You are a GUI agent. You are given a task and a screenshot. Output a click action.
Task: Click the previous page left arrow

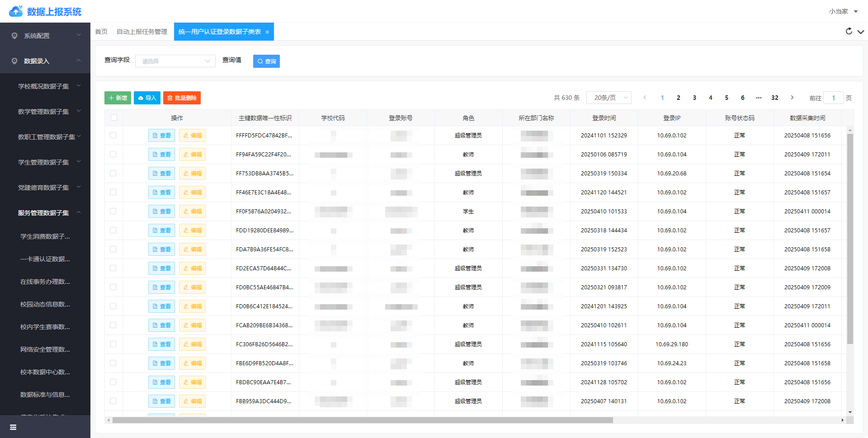(x=645, y=98)
